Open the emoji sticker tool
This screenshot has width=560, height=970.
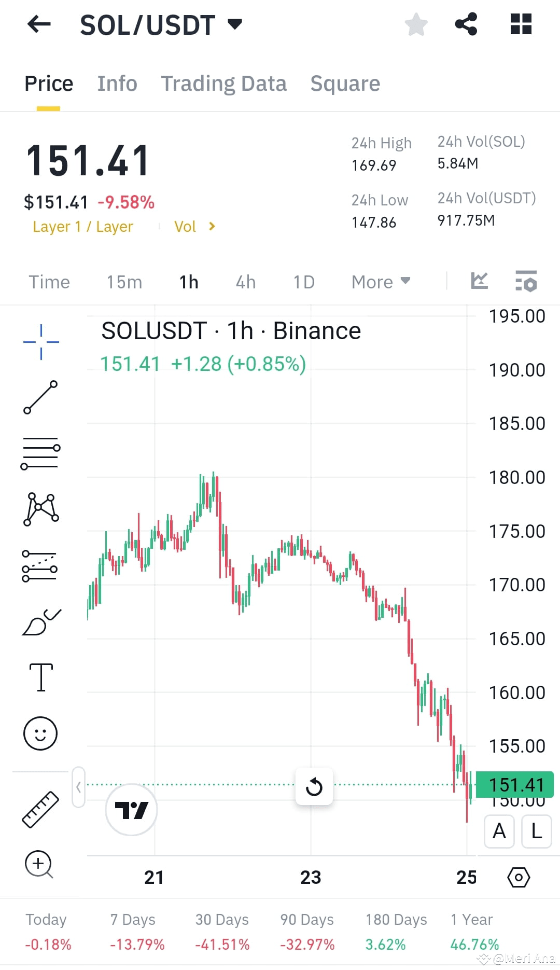40,733
